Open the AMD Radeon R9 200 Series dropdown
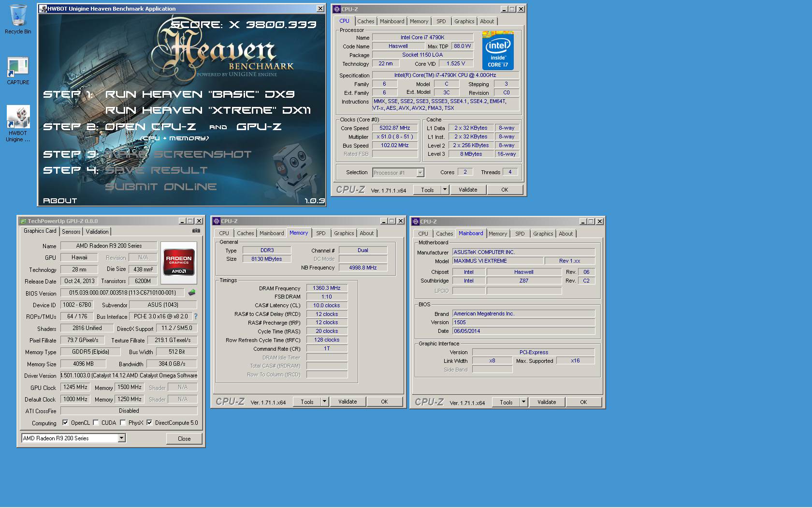 click(x=122, y=438)
